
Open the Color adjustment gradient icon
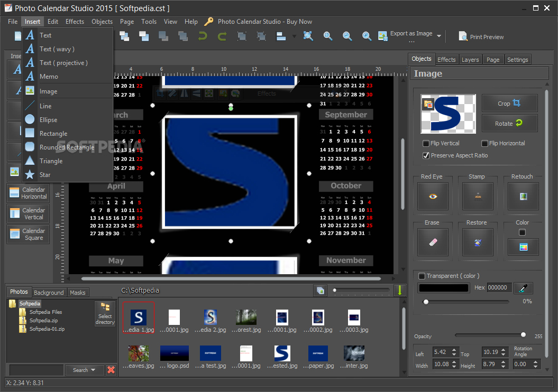[523, 247]
